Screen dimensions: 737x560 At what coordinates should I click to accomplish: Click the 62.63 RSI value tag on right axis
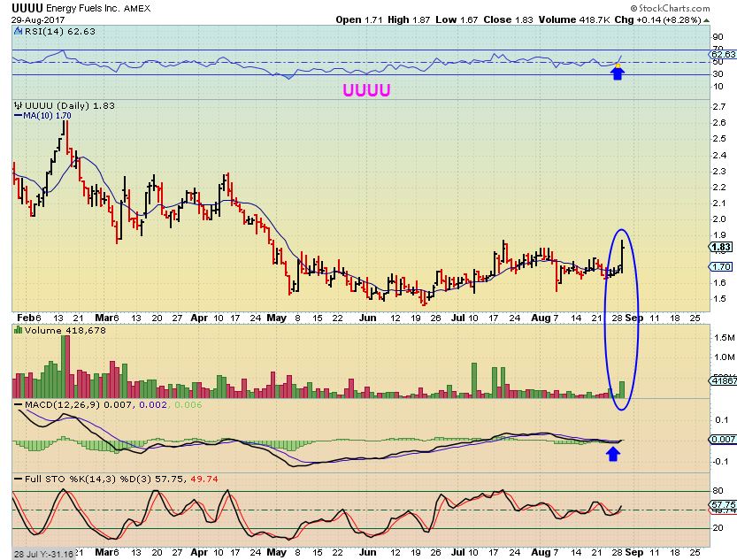pyautogui.click(x=724, y=55)
